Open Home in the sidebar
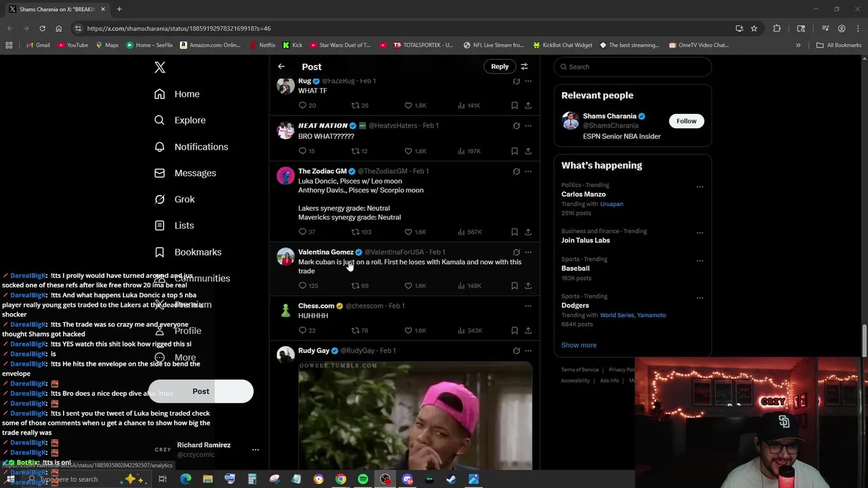Screen dimensions: 868x488 [x=177, y=94]
